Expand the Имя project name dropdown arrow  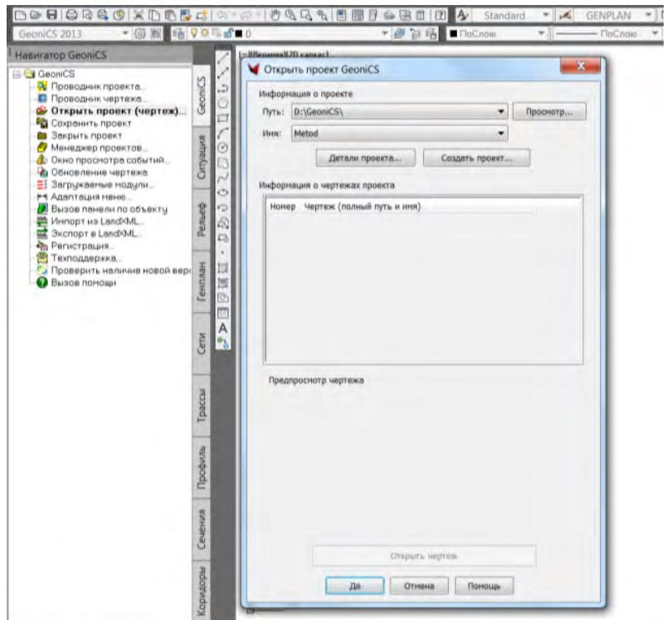click(x=500, y=134)
